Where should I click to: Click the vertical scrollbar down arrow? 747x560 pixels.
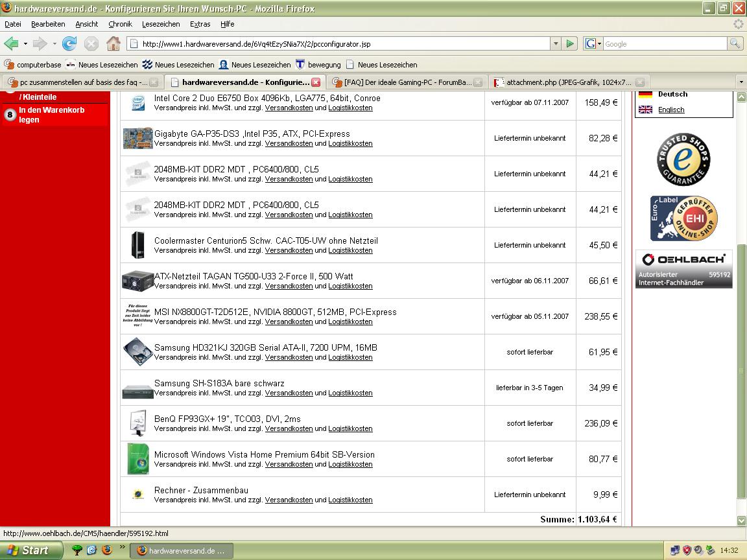pos(741,520)
